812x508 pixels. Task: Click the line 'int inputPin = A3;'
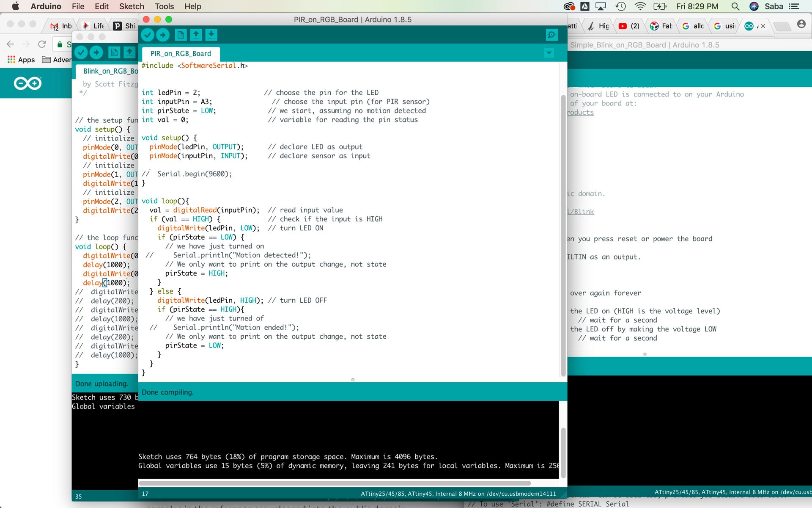coord(177,102)
